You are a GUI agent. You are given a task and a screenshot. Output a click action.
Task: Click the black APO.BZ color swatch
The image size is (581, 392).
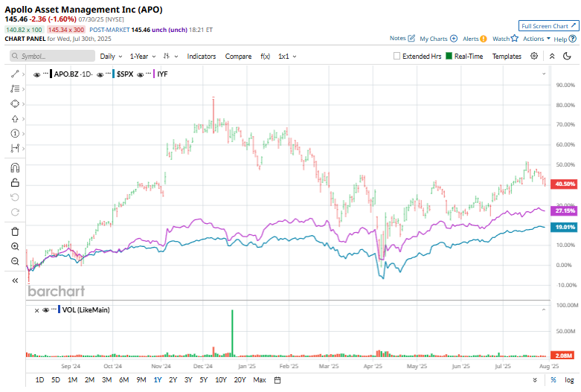pos(51,74)
